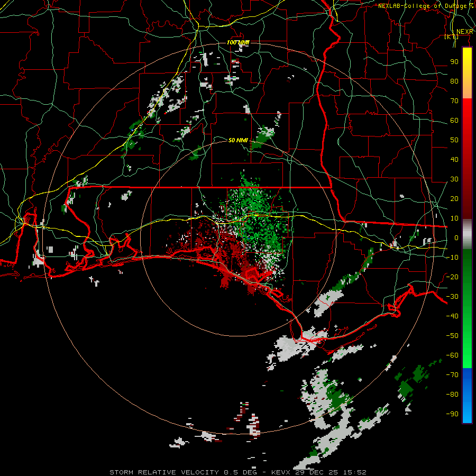The image size is (476, 476).
Task: Click the positive 90 label on the velocity scale
Action: click(454, 62)
